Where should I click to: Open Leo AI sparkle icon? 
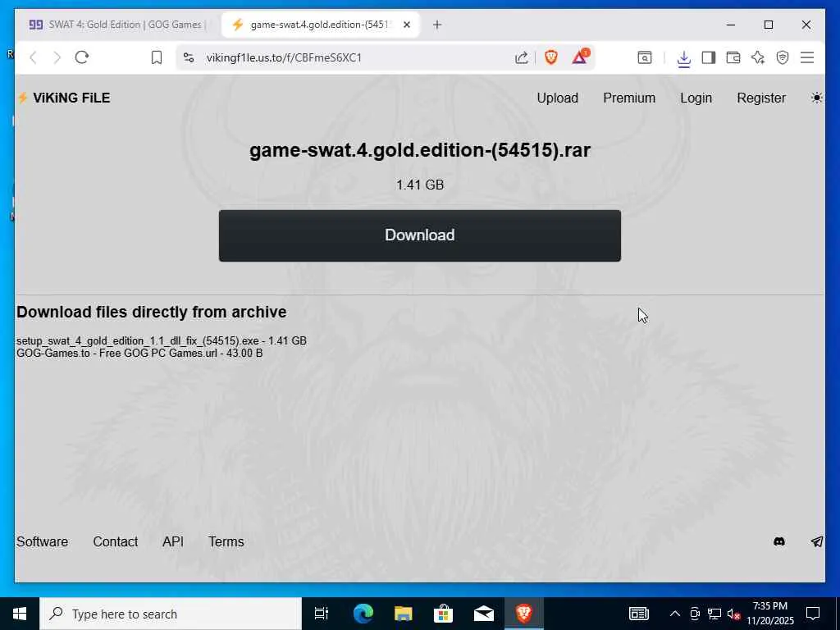pos(757,57)
